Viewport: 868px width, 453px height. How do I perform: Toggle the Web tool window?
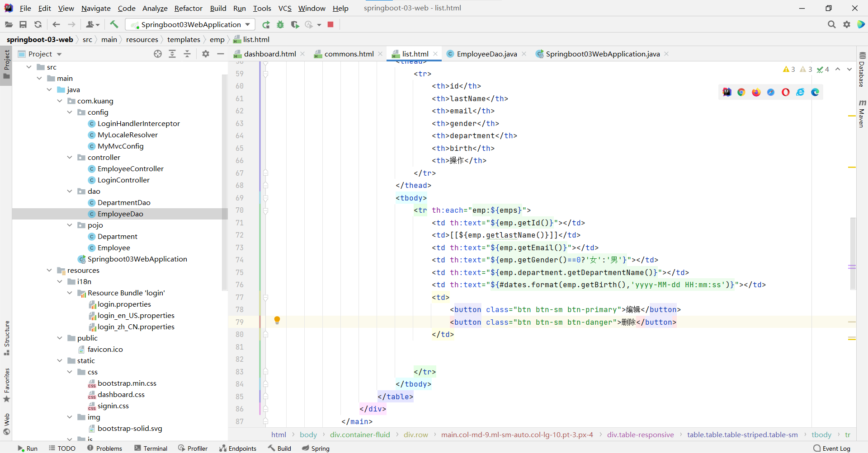(x=6, y=424)
